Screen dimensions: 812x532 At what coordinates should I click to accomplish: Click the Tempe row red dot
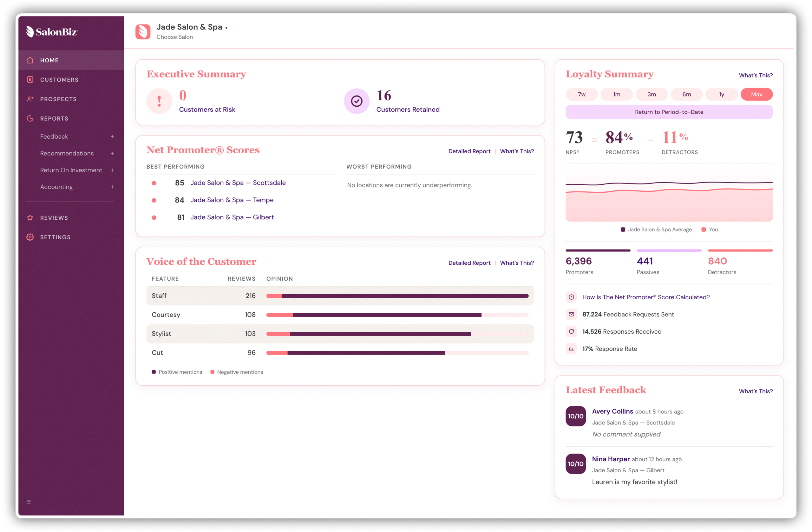(x=154, y=200)
